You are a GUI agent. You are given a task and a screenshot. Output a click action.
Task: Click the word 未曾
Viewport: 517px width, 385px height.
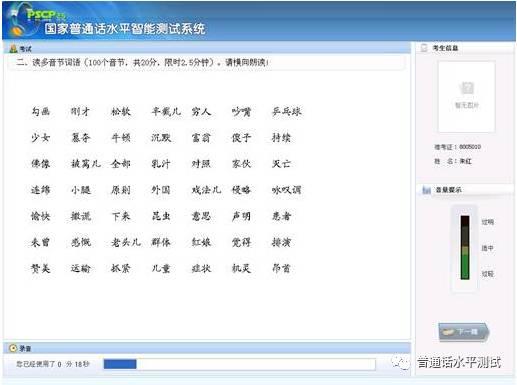[x=41, y=242]
